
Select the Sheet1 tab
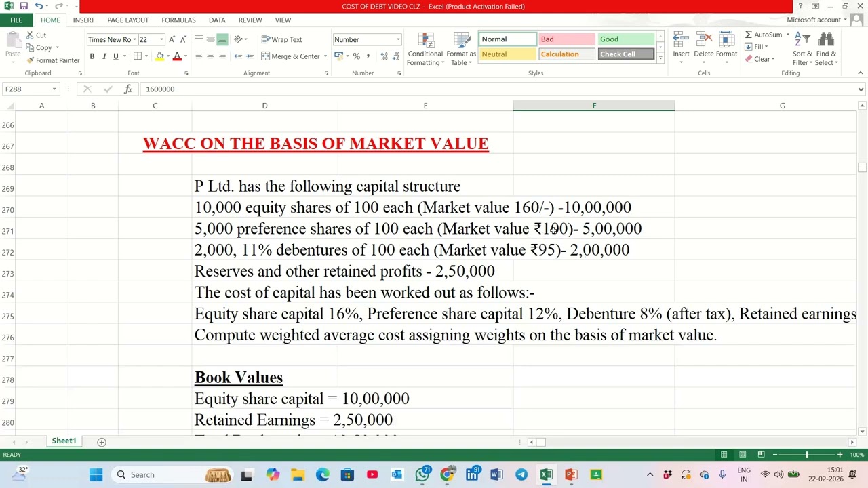tap(64, 441)
